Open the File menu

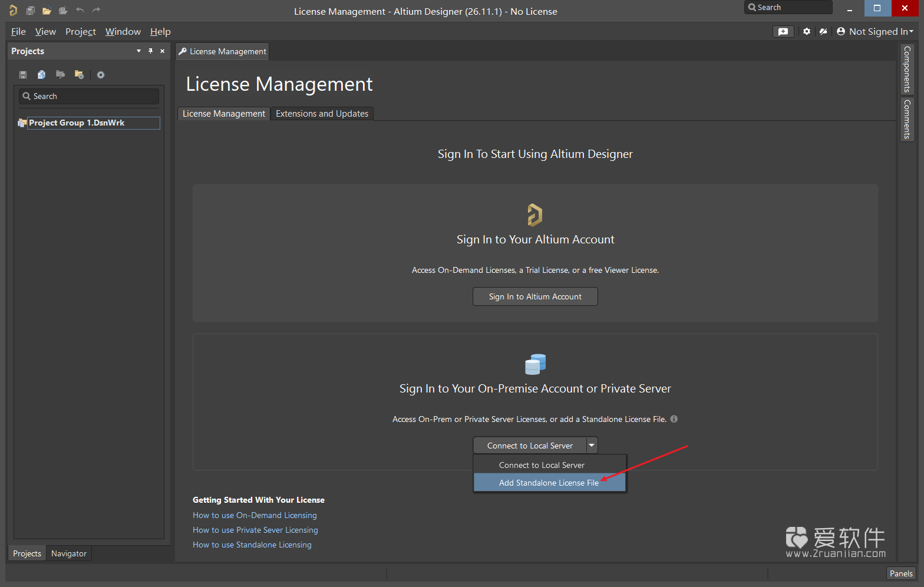click(x=18, y=32)
